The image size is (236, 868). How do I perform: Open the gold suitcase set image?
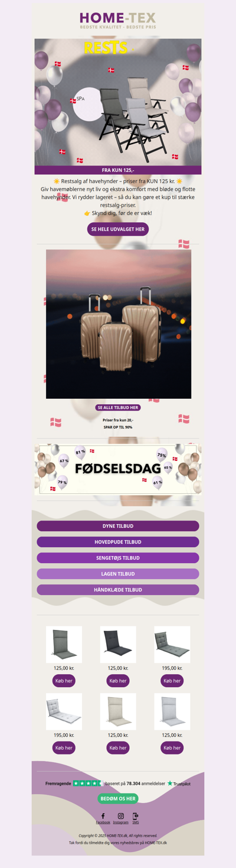coord(119,324)
